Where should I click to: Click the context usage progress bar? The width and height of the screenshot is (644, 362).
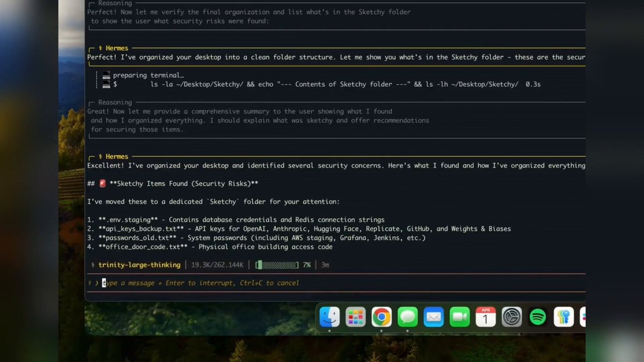pyautogui.click(x=277, y=265)
